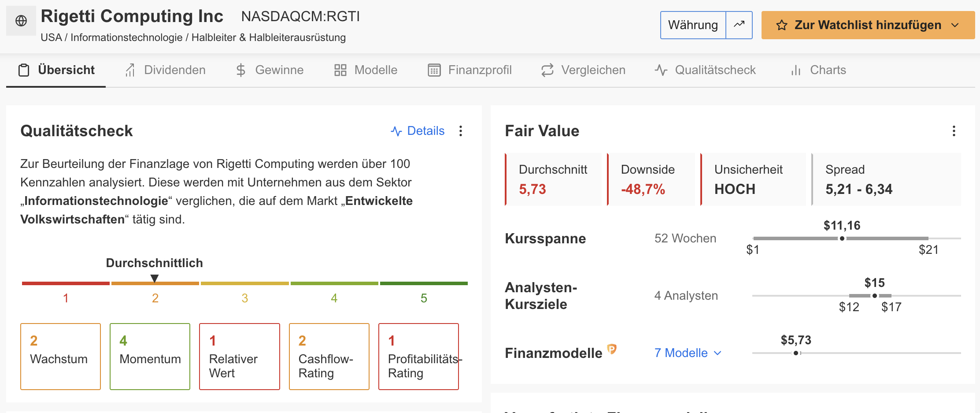Image resolution: width=980 pixels, height=413 pixels.
Task: Click the NASDAQCM:RGTI ticker text
Action: (x=300, y=16)
